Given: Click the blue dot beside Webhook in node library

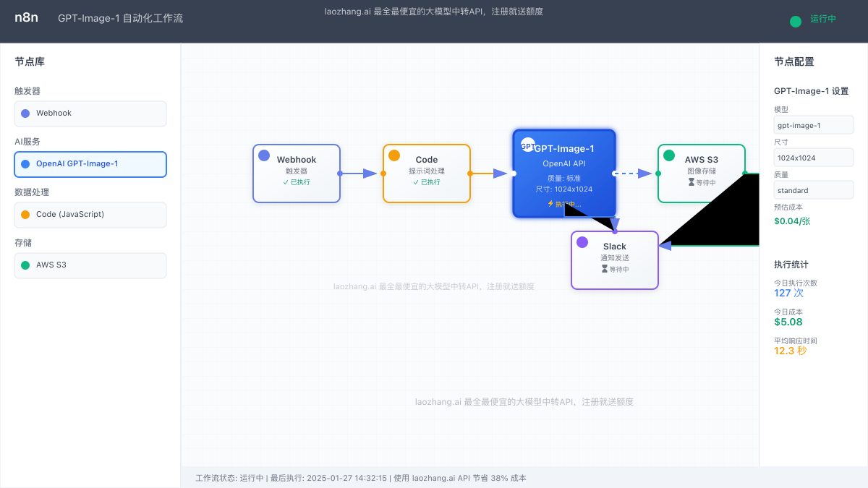Looking at the screenshot, I should pos(25,114).
